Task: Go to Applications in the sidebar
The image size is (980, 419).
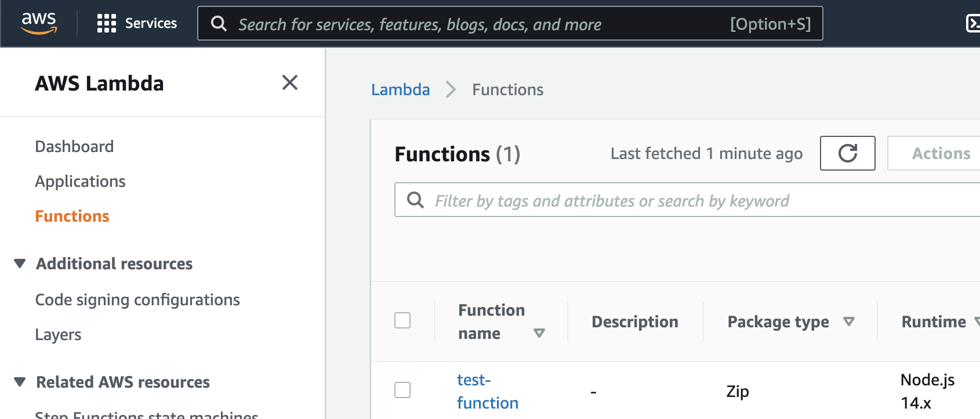Action: point(80,181)
